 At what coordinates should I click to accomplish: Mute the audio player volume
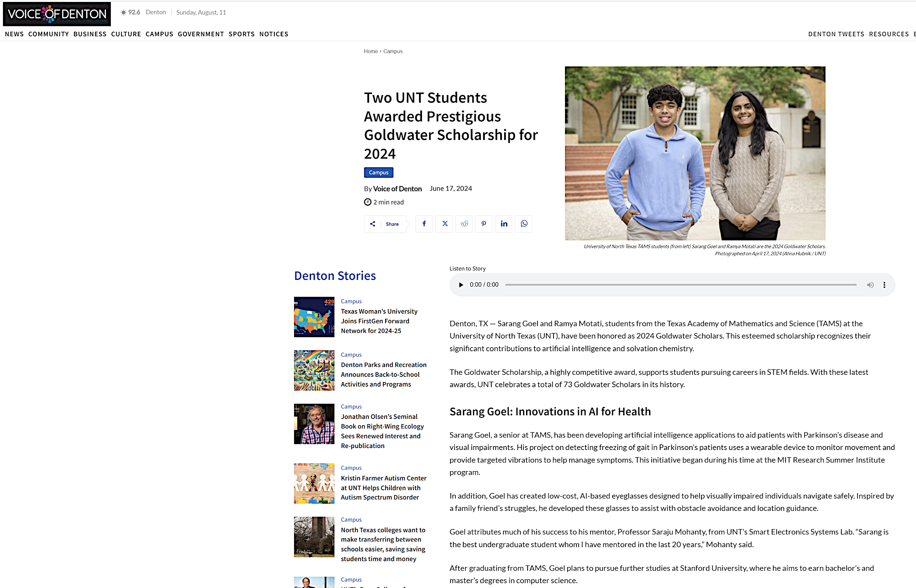click(870, 285)
